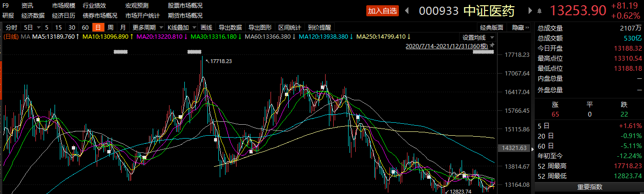644x194 pixels.
Task: Select the 5日 period tab
Action: pos(29,27)
